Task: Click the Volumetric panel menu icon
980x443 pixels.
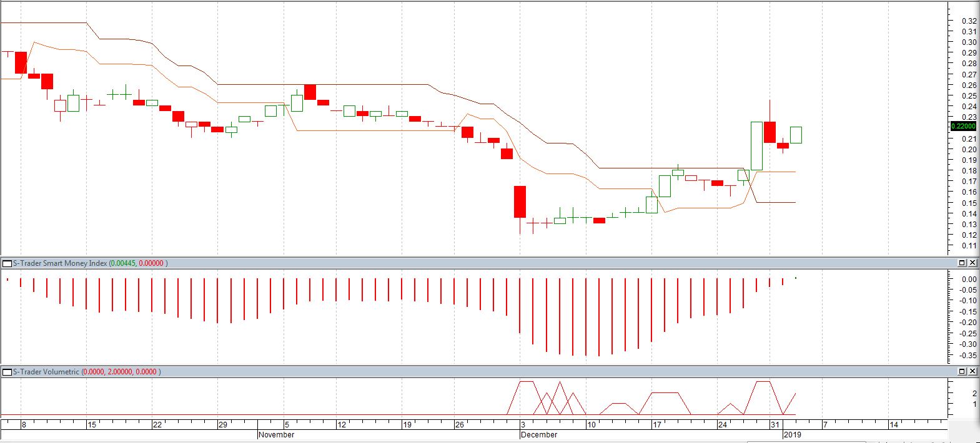Action: coord(7,372)
